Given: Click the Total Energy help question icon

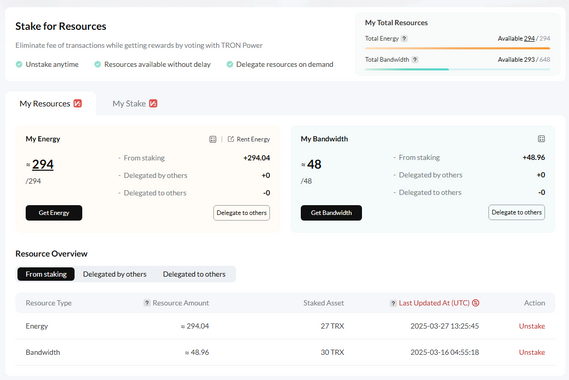Looking at the screenshot, I should click(x=404, y=38).
